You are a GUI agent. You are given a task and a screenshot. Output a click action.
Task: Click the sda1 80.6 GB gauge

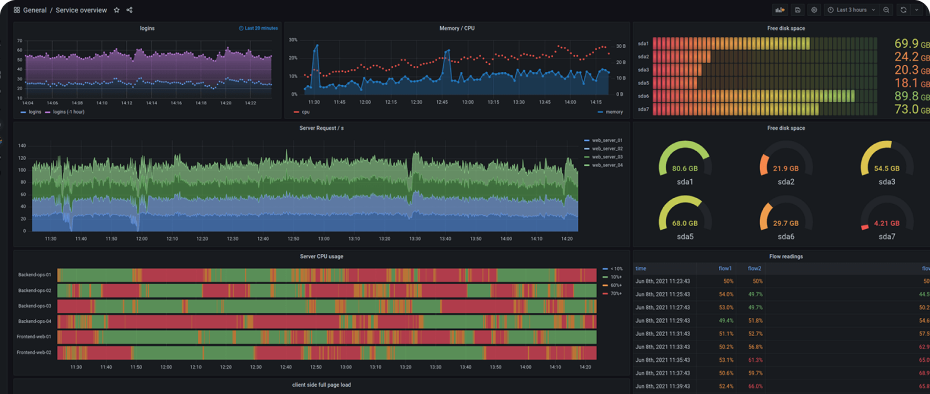click(x=684, y=163)
